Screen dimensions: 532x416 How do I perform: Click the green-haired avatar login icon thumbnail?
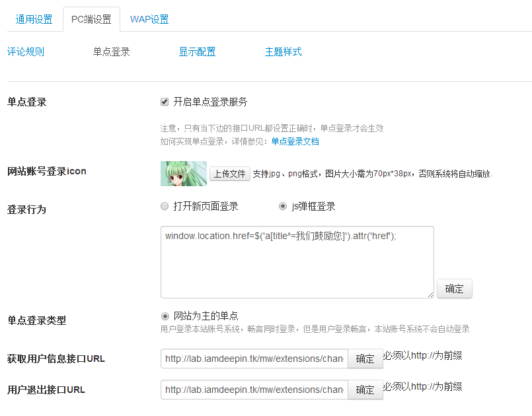184,174
